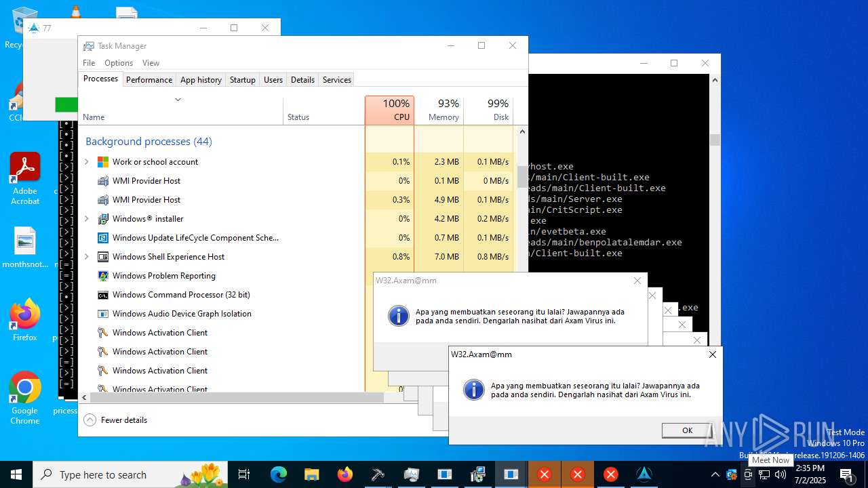Switch to Startup tab
The width and height of the screenshot is (868, 488).
point(242,79)
